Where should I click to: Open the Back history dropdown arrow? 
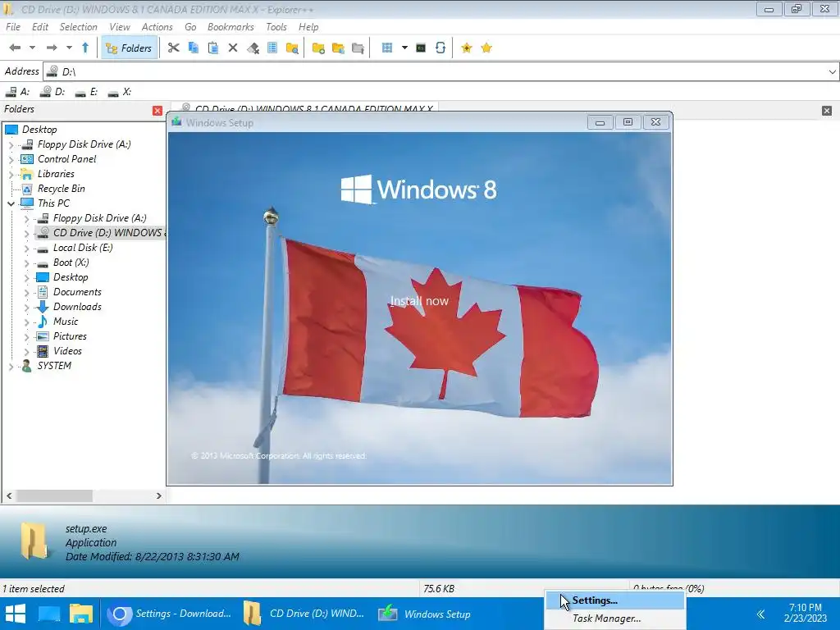(32, 48)
